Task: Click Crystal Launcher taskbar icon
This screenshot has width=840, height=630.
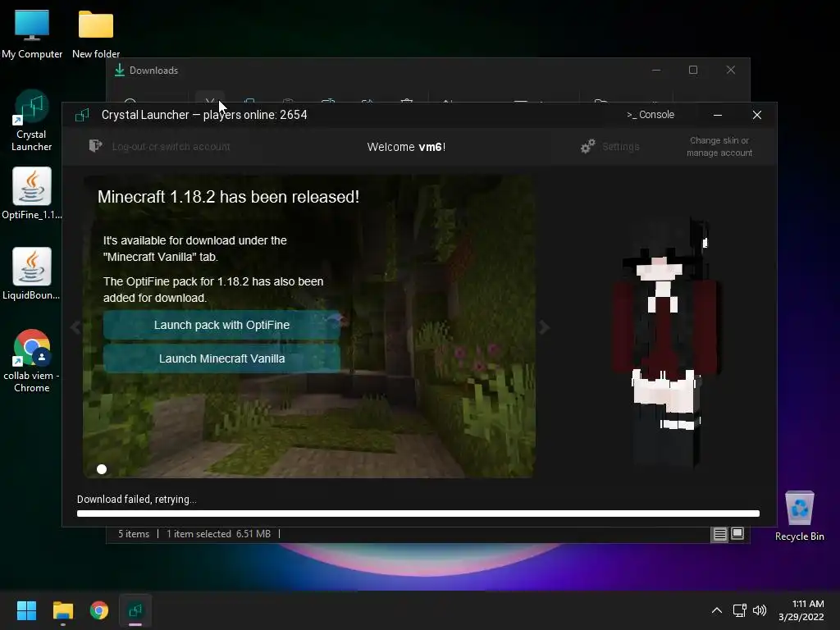Action: click(135, 610)
